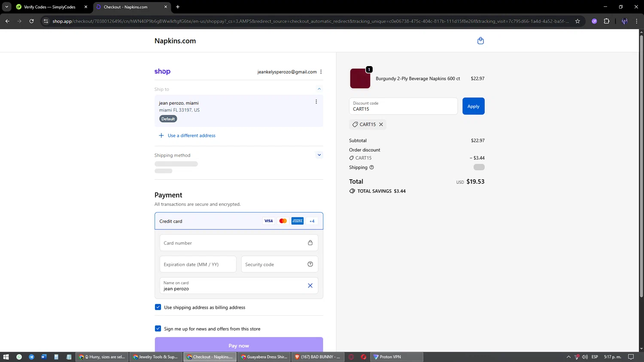Click the Expiration date field
644x362 pixels.
(x=198, y=264)
